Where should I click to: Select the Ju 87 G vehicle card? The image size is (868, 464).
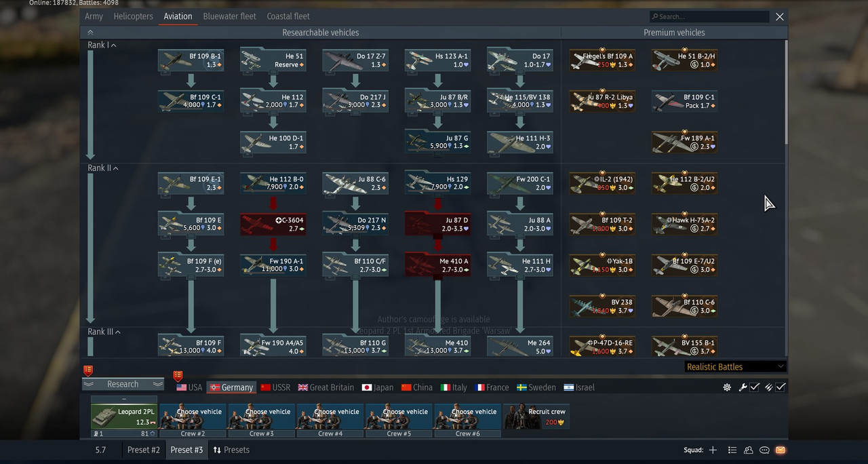click(x=437, y=142)
